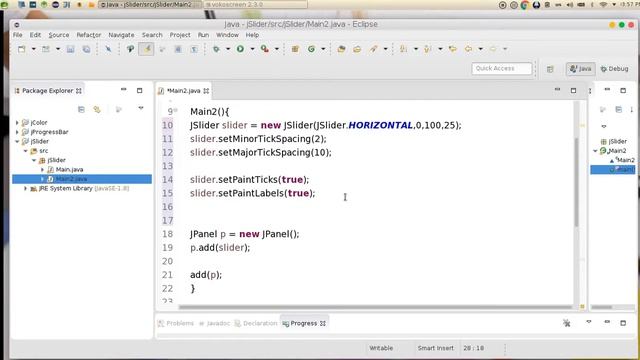
Task: Click the Save All toolbar icon
Action: pos(87,49)
